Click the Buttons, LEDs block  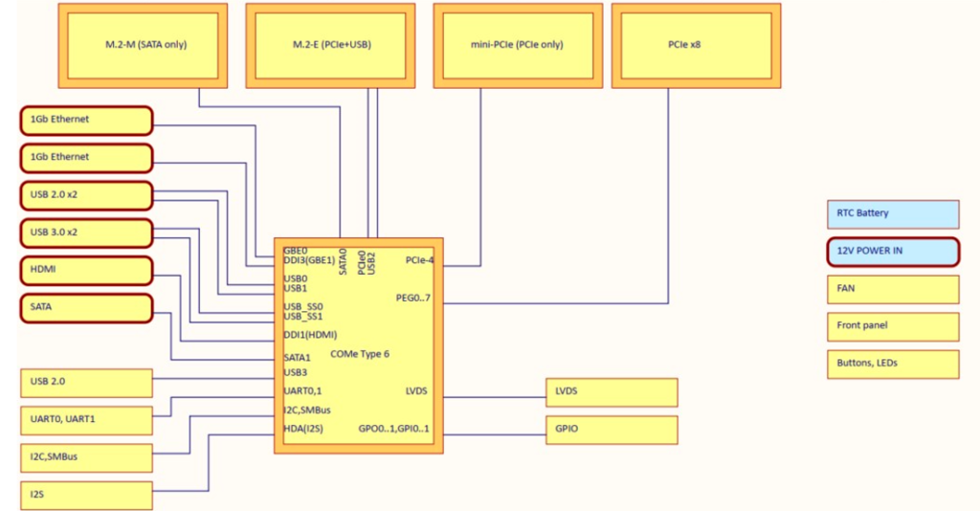[892, 364]
